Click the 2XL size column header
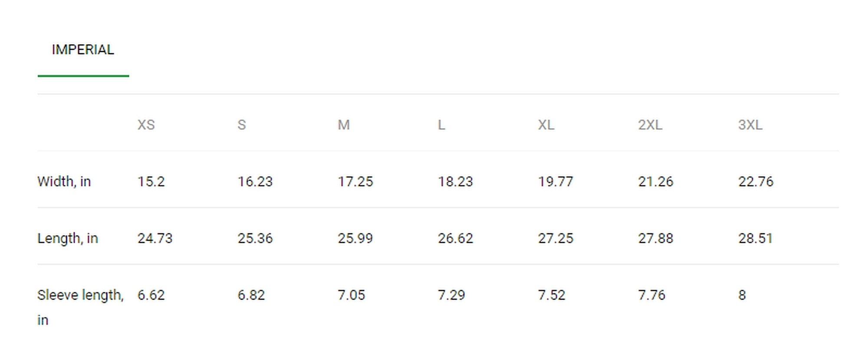This screenshot has height=354, width=868. click(x=650, y=125)
